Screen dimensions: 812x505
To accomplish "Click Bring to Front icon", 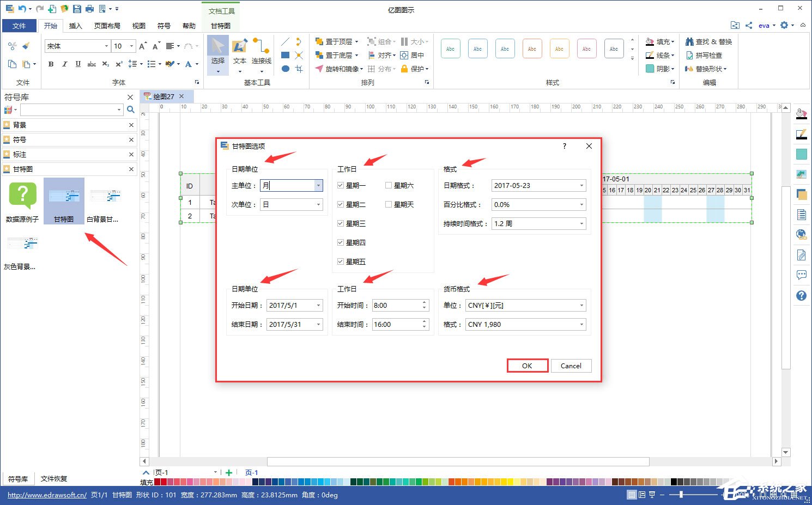I will click(x=319, y=41).
